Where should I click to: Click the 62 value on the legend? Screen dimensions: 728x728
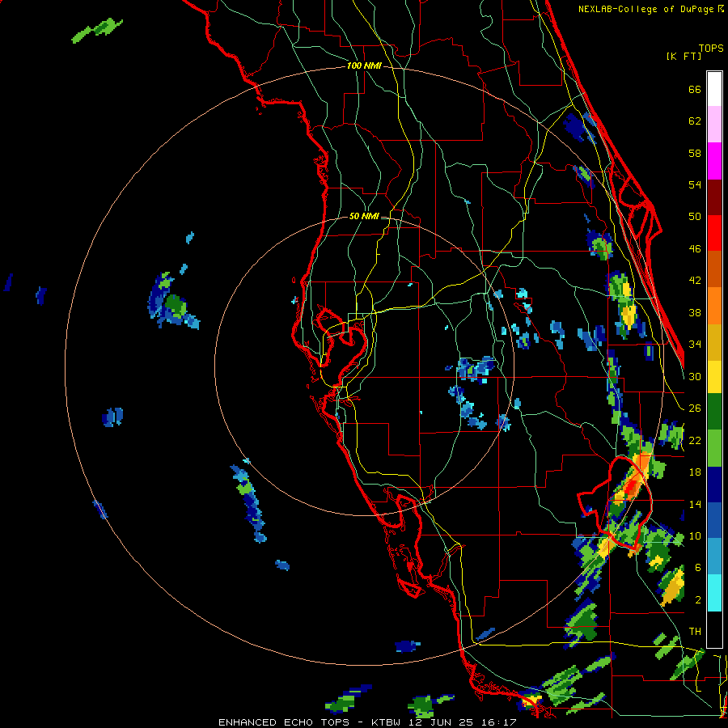click(x=695, y=121)
